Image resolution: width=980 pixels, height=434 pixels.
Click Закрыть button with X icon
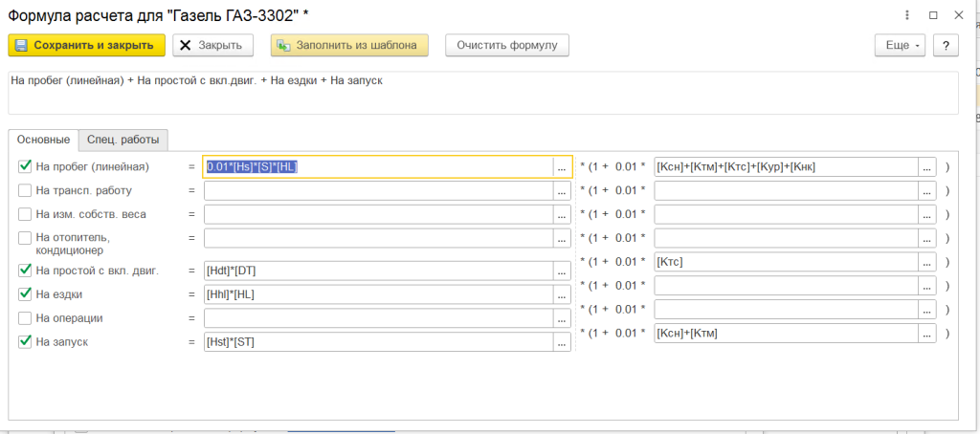click(212, 45)
